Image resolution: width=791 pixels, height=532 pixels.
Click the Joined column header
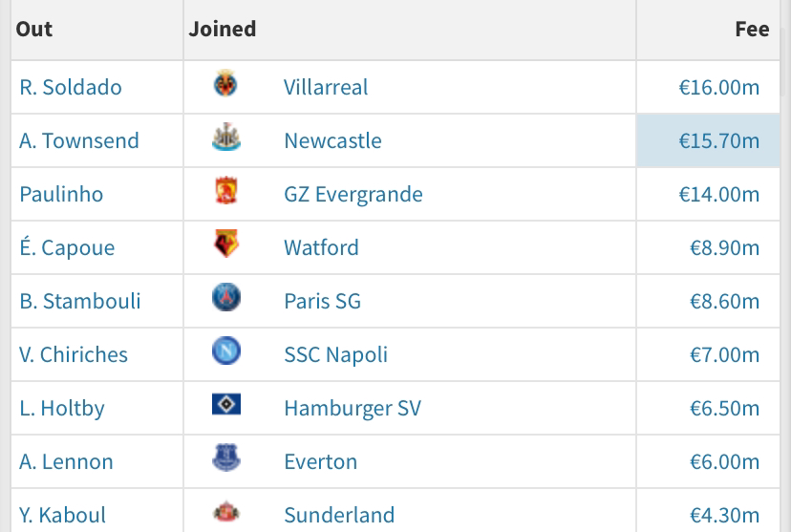pos(222,29)
